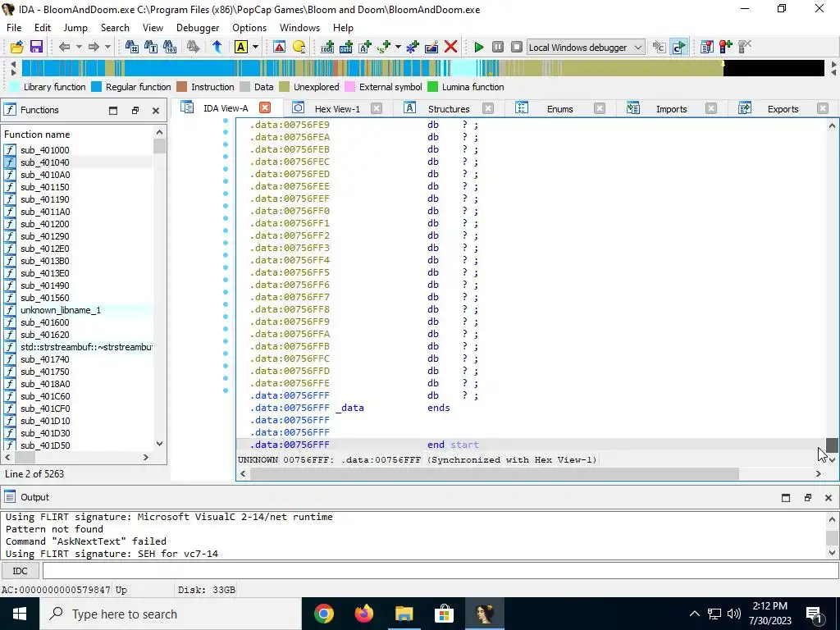Click the blue up-arrow jump icon
The width and height of the screenshot is (840, 630).
pos(217,47)
